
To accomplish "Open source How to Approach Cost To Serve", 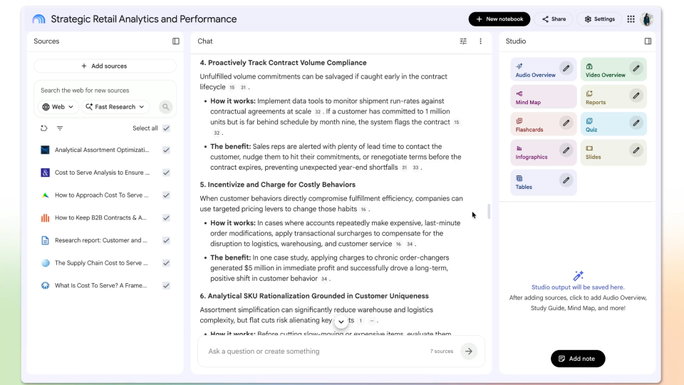I will coord(102,195).
